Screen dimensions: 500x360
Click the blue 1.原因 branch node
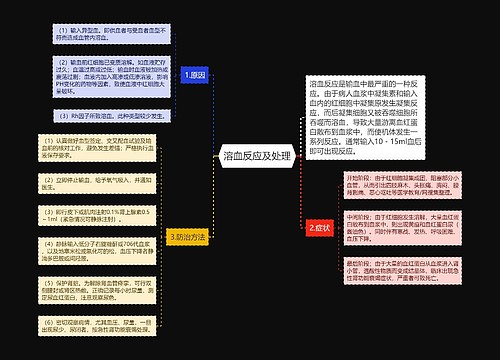pos(195,75)
